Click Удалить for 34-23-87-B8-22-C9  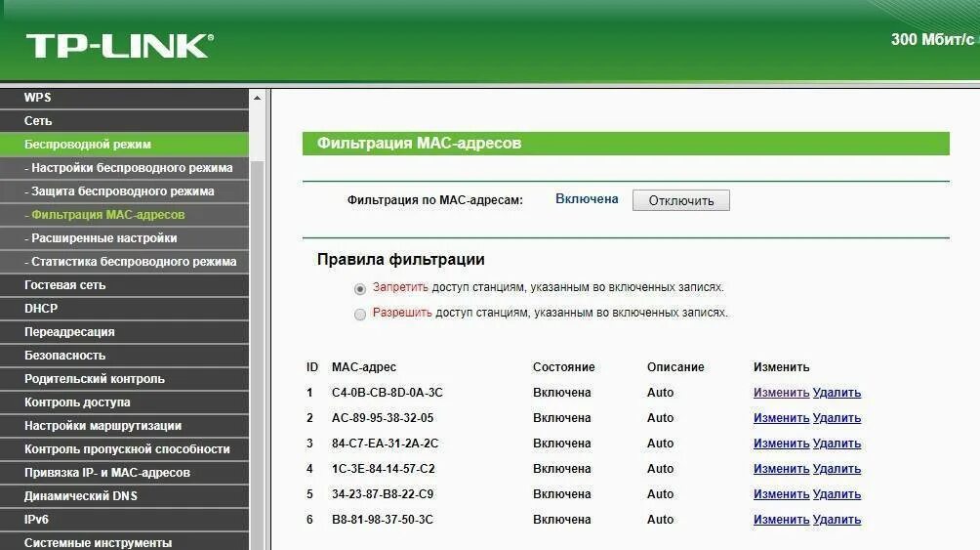click(837, 493)
